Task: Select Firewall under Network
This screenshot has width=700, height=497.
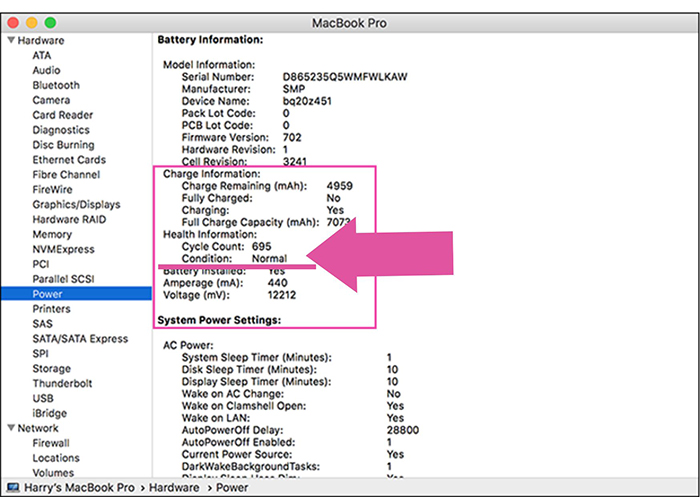Action: (x=51, y=443)
